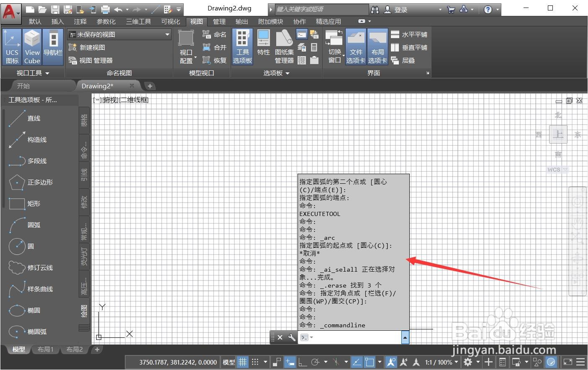This screenshot has width=588, height=370.
Task: Expand the 未保存的视图 dropdown
Action: click(167, 34)
